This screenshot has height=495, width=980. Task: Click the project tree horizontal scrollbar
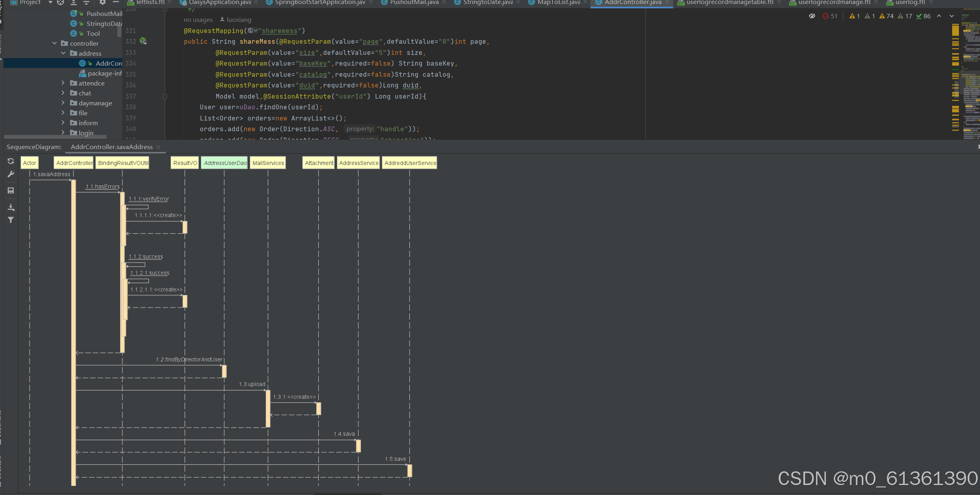click(55, 137)
